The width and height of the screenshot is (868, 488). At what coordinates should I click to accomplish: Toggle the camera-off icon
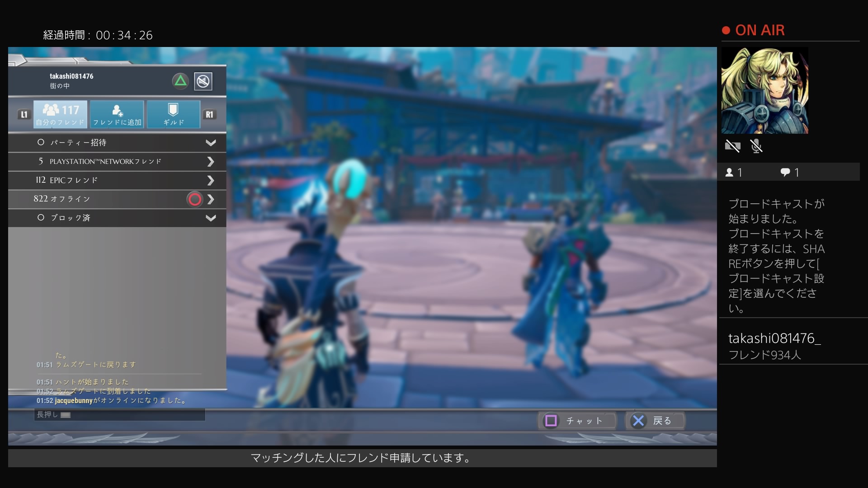733,146
